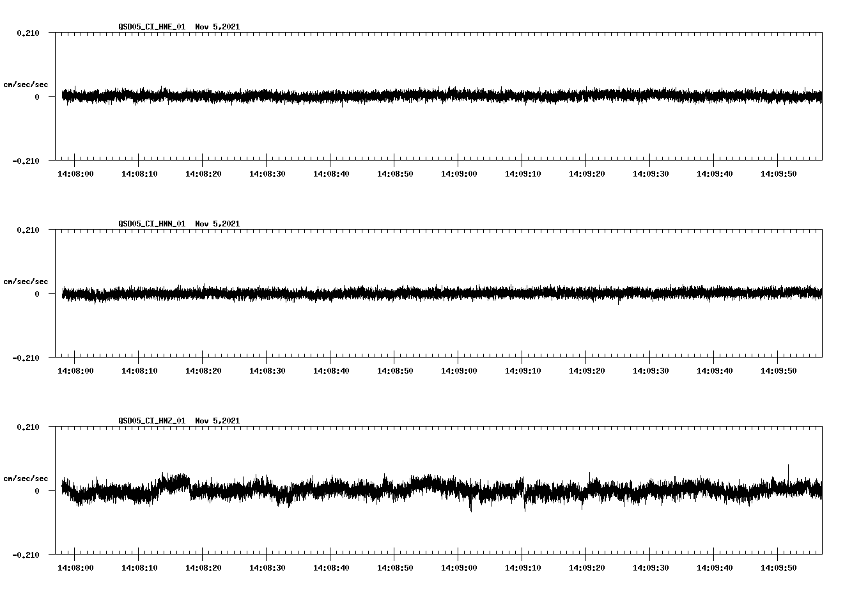Pick 14:08:50 on the HNZ time axis
The width and height of the screenshot is (868, 591).
(395, 568)
